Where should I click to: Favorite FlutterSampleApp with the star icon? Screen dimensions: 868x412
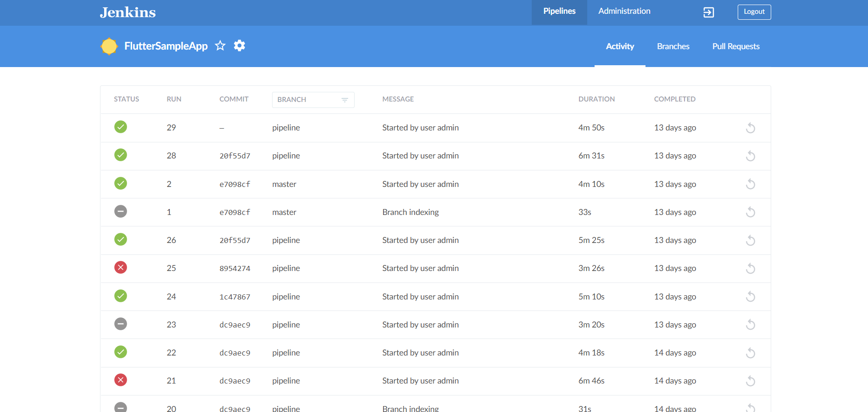(x=220, y=45)
